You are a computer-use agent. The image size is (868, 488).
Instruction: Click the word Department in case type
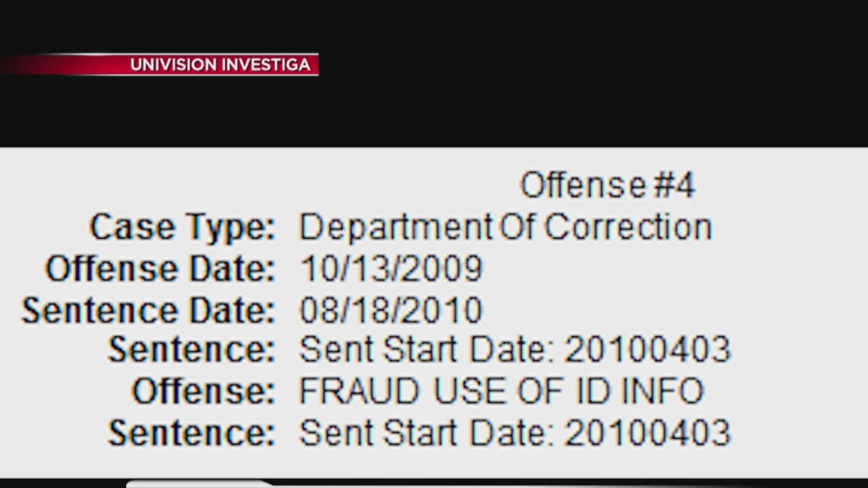(x=395, y=227)
